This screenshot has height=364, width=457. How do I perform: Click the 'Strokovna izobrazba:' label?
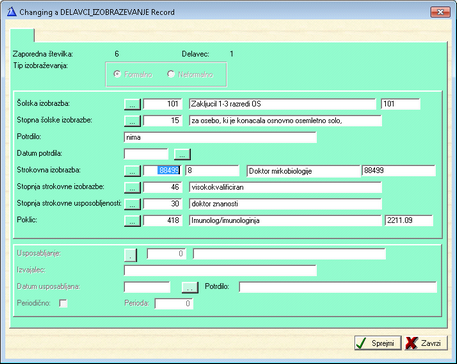[50, 170]
